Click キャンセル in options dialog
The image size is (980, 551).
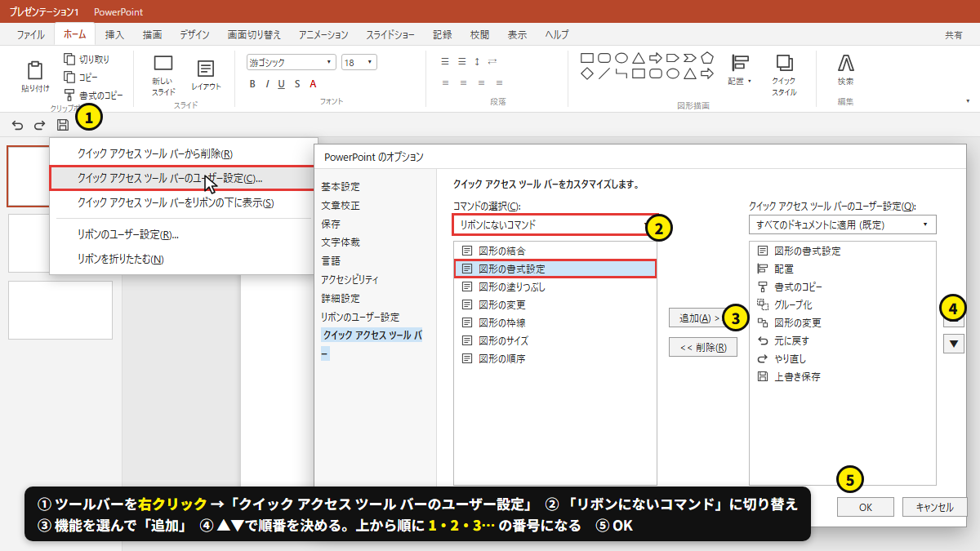[935, 507]
